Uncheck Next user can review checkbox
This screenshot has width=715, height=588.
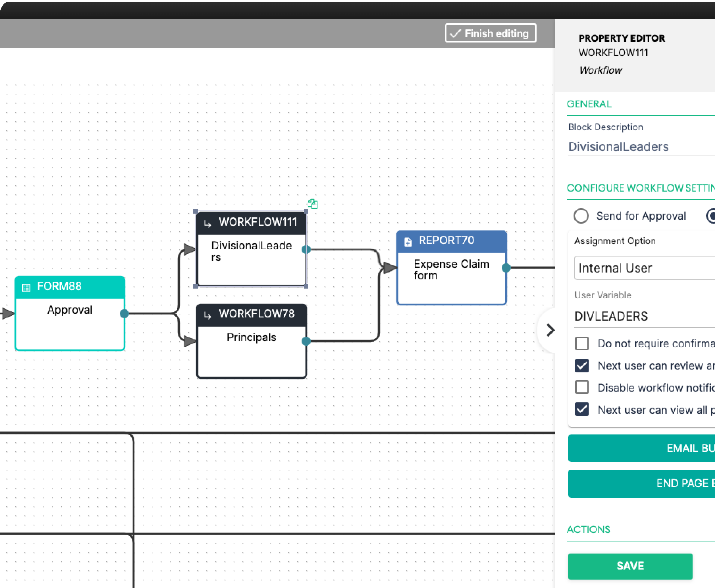coord(581,365)
